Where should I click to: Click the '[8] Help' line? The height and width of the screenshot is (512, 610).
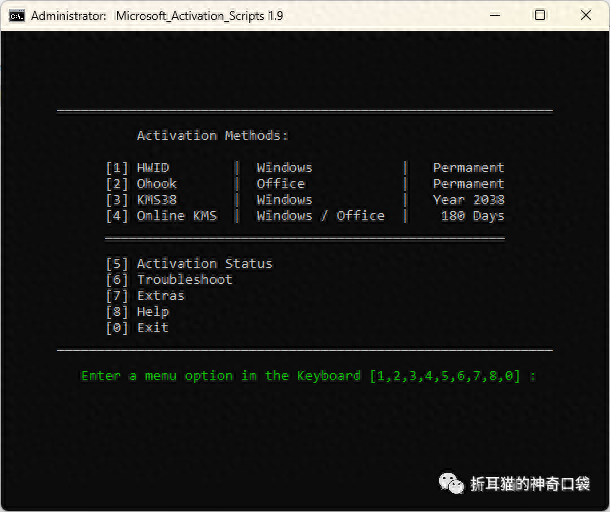138,311
